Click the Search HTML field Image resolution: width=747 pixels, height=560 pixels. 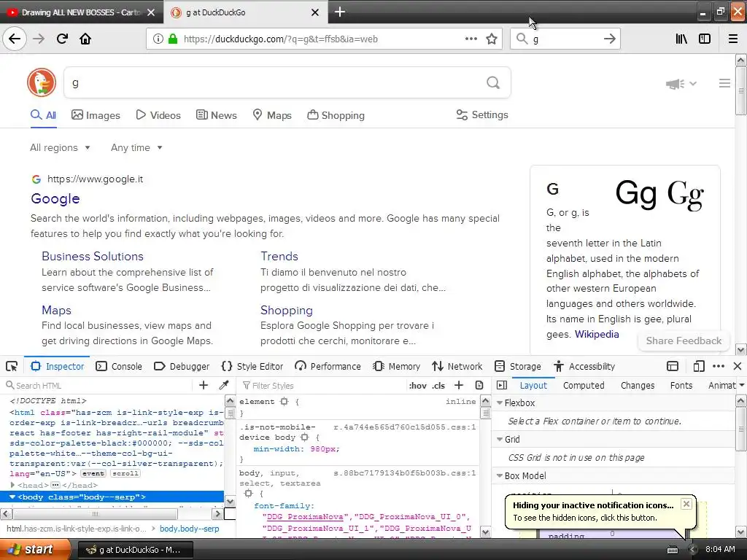click(98, 385)
